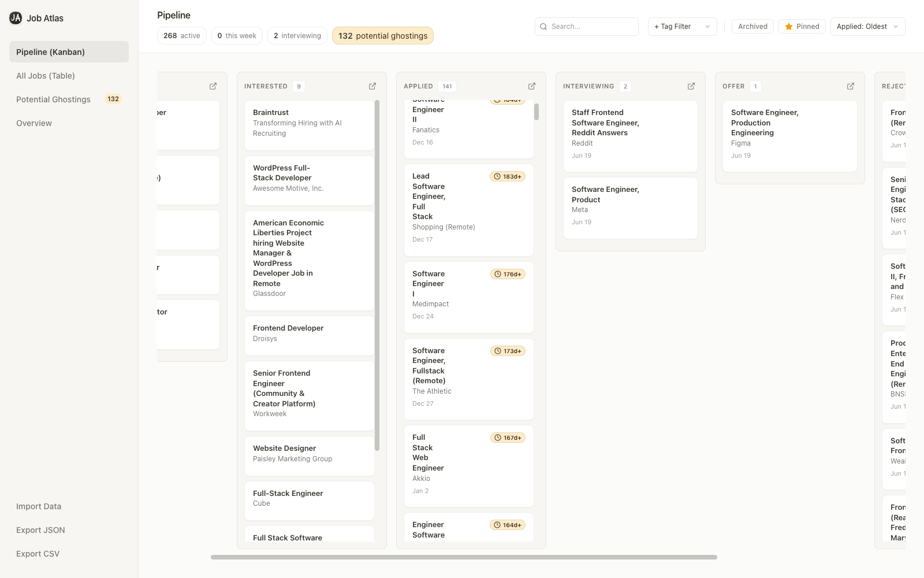This screenshot has width=924, height=578.
Task: Open the Fanatics Engineer II card
Action: 469,129
